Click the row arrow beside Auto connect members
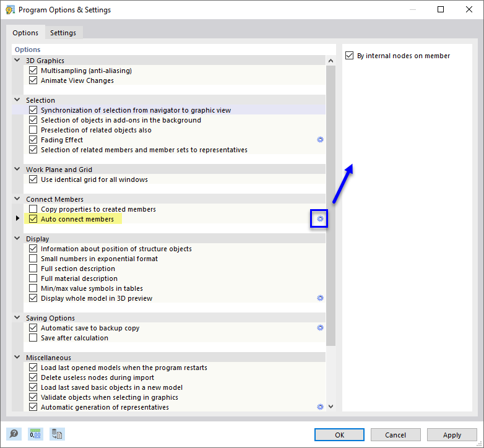 click(17, 218)
